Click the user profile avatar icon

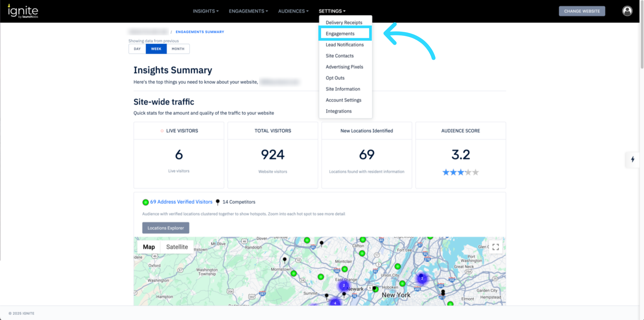coord(627,11)
